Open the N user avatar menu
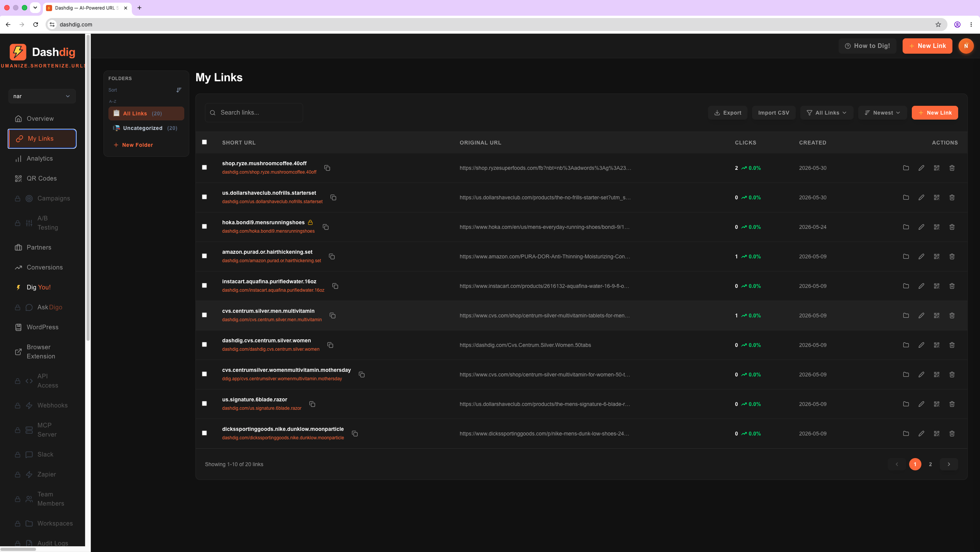Screen dimensions: 980x552 coord(966,46)
